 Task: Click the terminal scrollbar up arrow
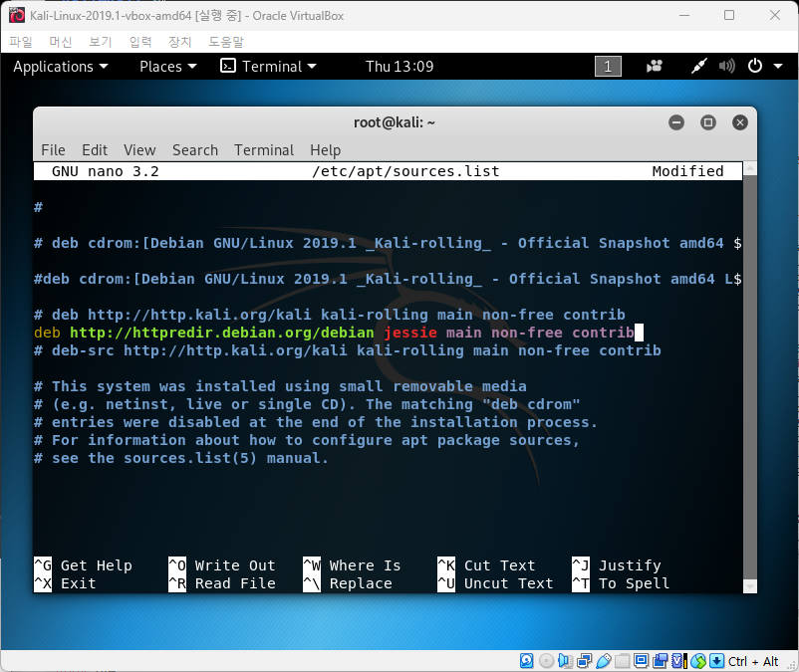click(749, 168)
